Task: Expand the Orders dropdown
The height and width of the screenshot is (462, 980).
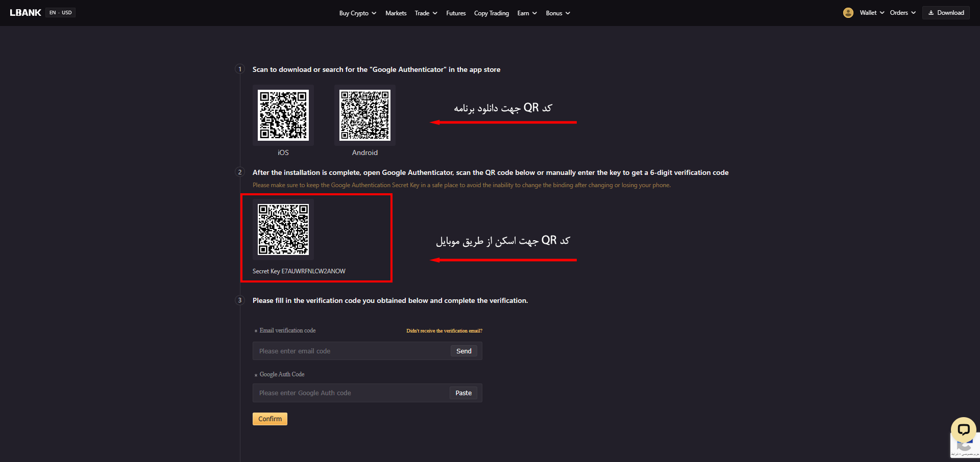Action: [903, 13]
